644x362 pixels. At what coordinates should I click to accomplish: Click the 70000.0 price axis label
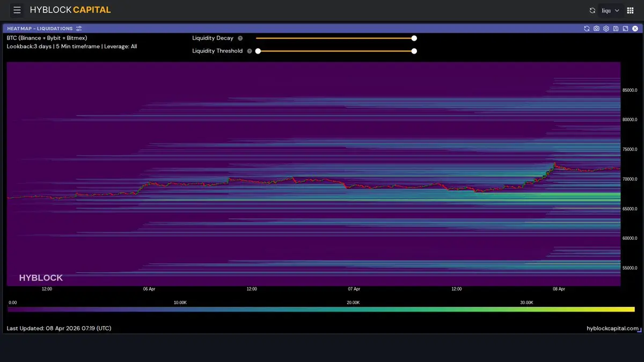[630, 179]
